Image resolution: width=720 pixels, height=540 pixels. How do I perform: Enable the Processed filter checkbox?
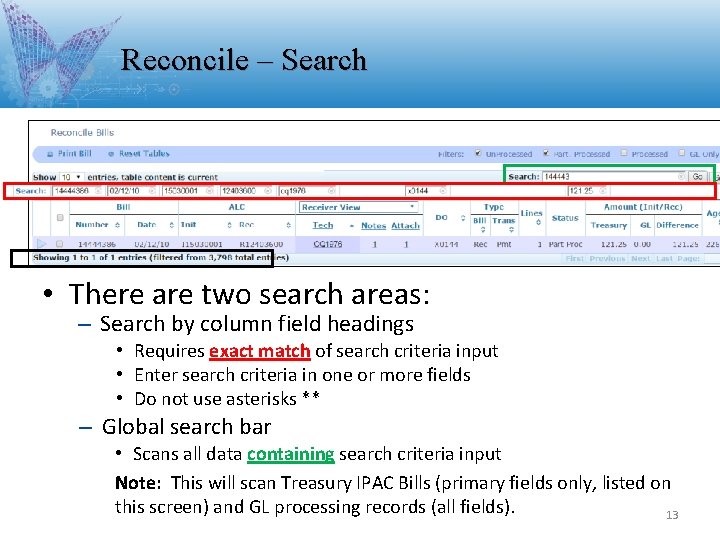[x=624, y=153]
